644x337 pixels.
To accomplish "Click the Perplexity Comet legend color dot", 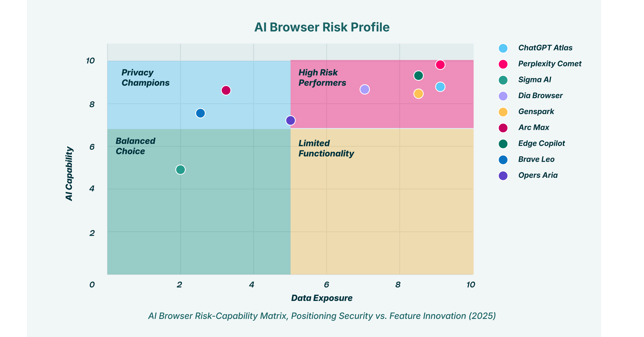I will [x=503, y=64].
